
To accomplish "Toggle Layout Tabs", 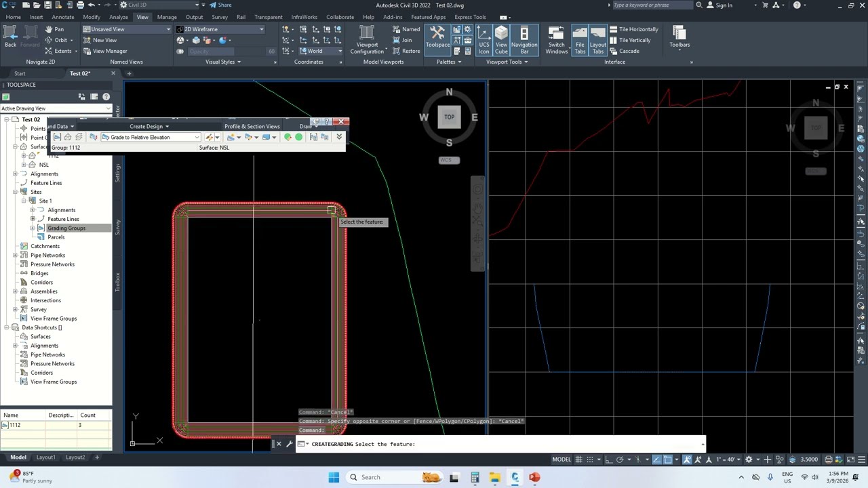I will click(598, 40).
